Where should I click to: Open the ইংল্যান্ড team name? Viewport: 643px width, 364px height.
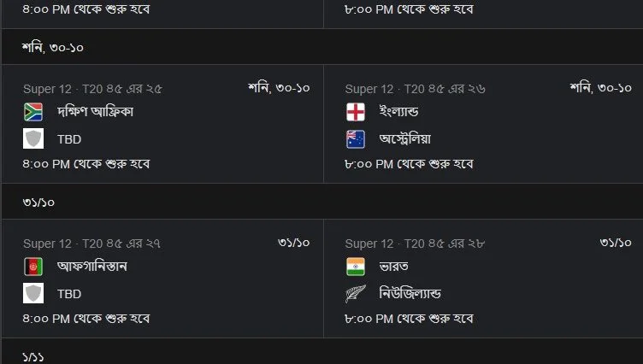398,112
